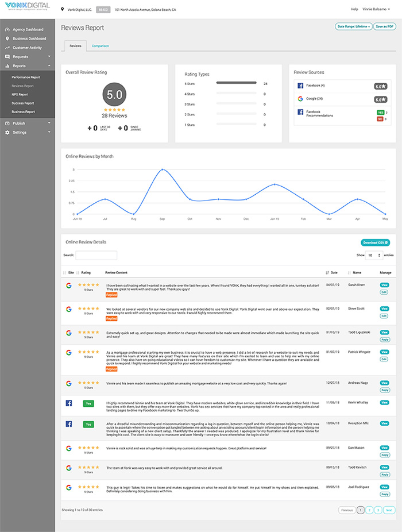Expand the Publish sidebar menu
The width and height of the screenshot is (402, 532).
(49, 123)
